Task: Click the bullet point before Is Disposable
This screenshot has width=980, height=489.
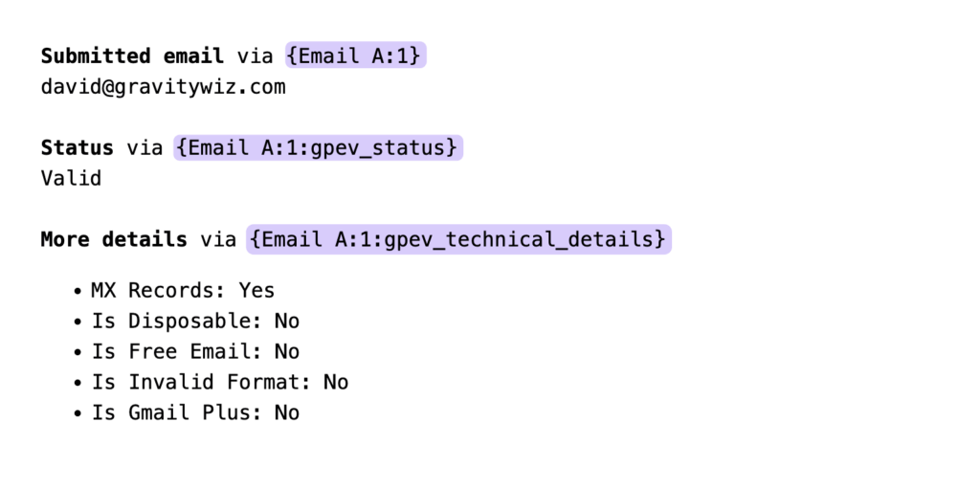Action: point(77,322)
